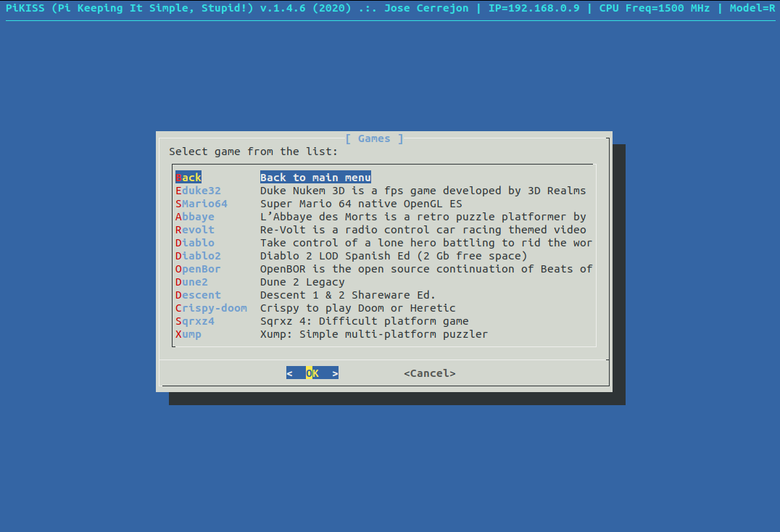
Task: Click the L'Abbaye des Morts description
Action: (423, 217)
